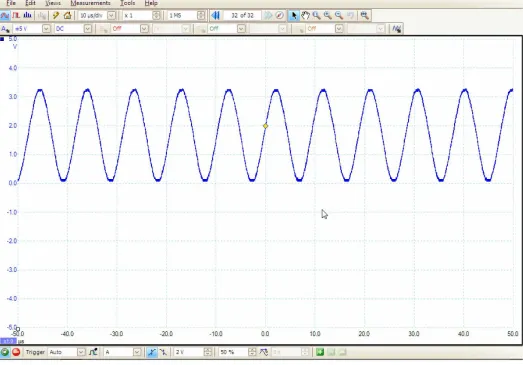The height and width of the screenshot is (365, 523).
Task: Adjust the 1 MS samples stepper
Action: [x=201, y=15]
